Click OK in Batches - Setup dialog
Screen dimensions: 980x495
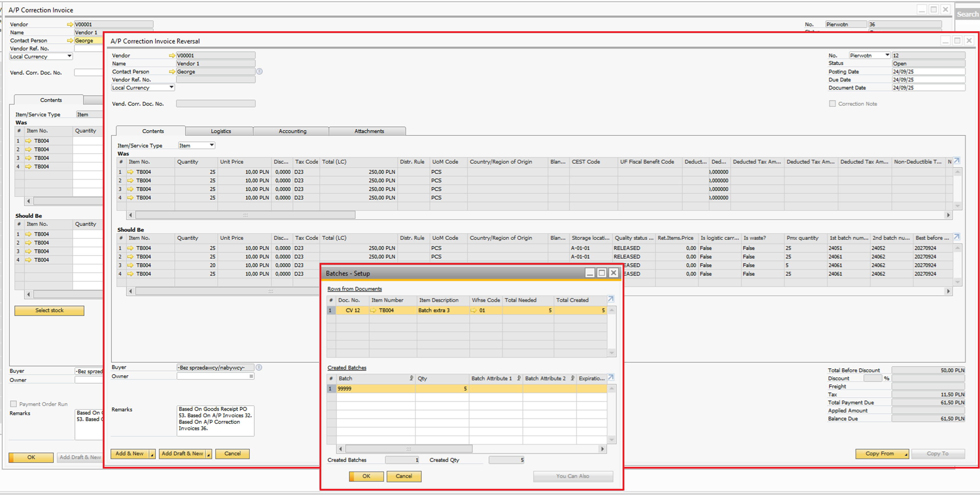click(x=366, y=476)
